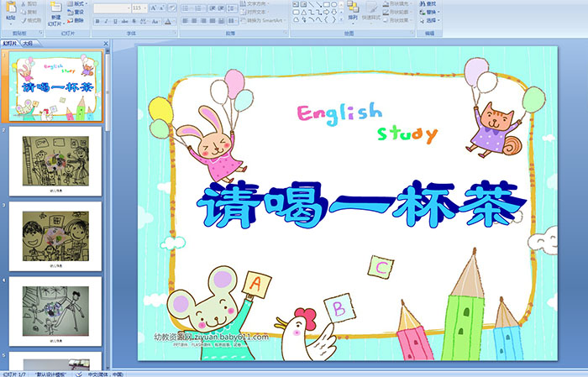
Task: Toggle underline formatting
Action: [113, 21]
